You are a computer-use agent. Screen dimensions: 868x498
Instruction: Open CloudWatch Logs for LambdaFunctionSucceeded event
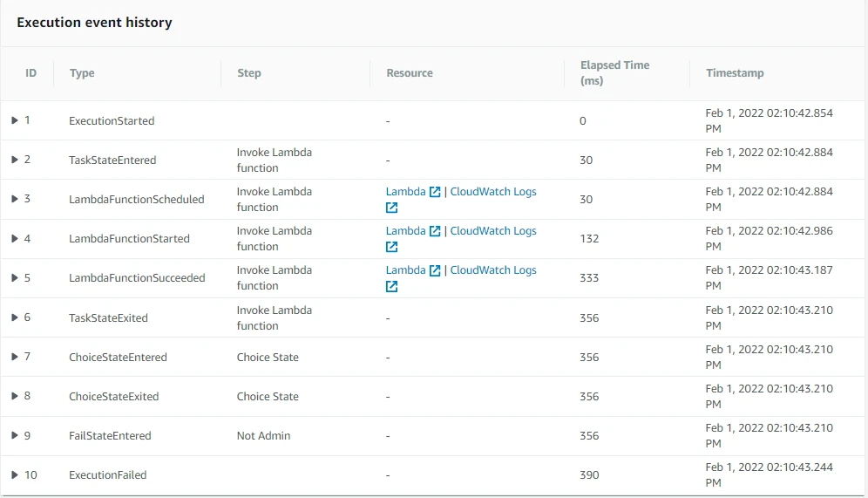point(493,270)
